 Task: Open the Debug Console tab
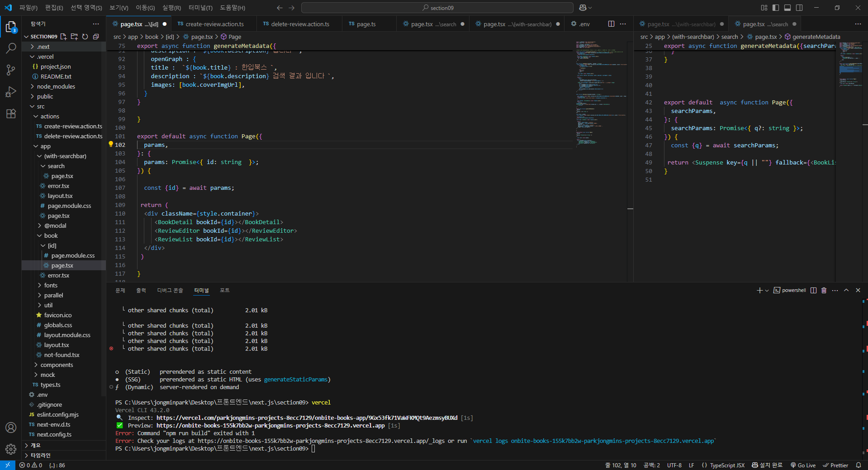170,290
